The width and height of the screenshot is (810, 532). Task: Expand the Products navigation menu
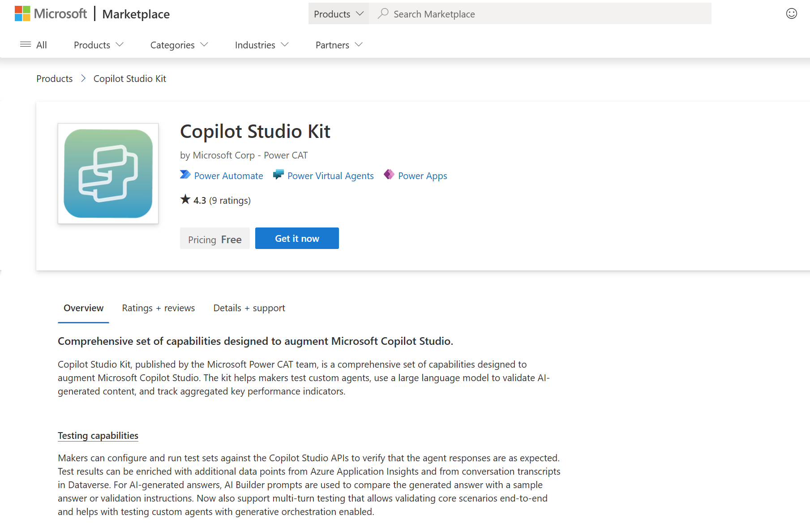pos(99,45)
